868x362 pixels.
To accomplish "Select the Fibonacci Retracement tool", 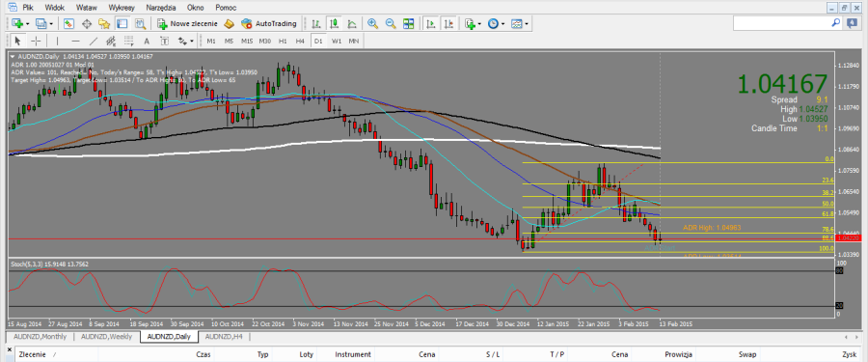I will point(129,41).
